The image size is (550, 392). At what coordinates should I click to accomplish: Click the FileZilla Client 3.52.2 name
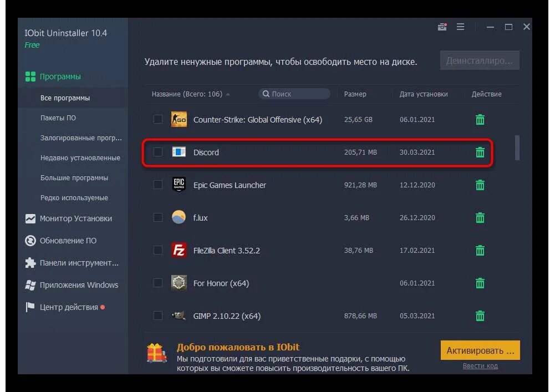click(x=227, y=251)
